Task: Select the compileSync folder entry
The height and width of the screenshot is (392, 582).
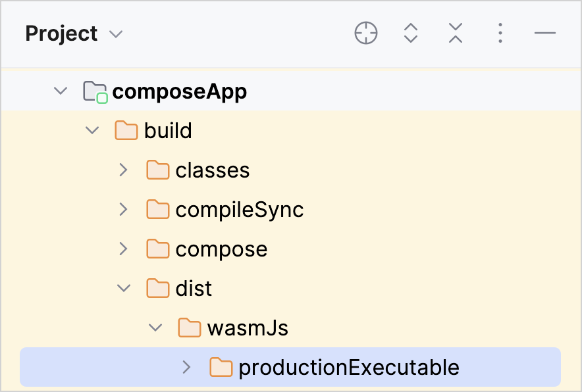Action: click(x=240, y=209)
